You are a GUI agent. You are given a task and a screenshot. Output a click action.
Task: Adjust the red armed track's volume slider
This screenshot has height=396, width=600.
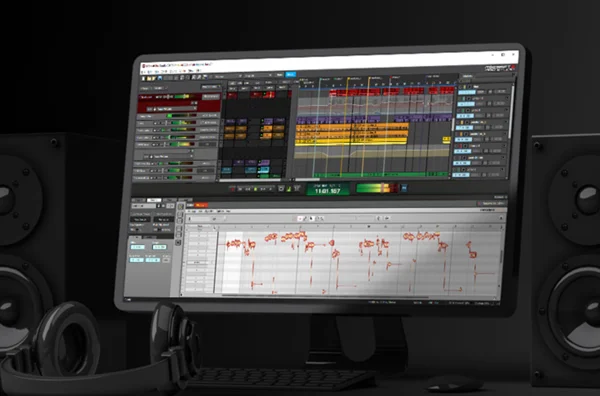click(183, 97)
